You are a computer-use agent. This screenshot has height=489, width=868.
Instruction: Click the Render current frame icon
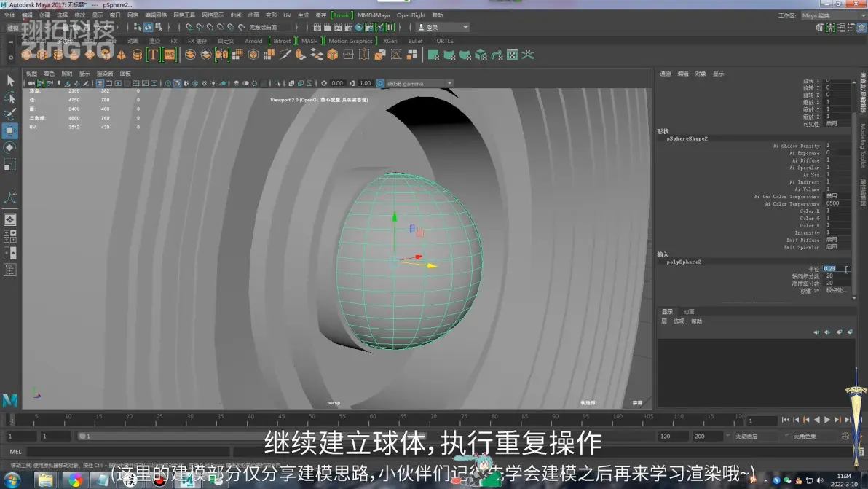click(328, 27)
